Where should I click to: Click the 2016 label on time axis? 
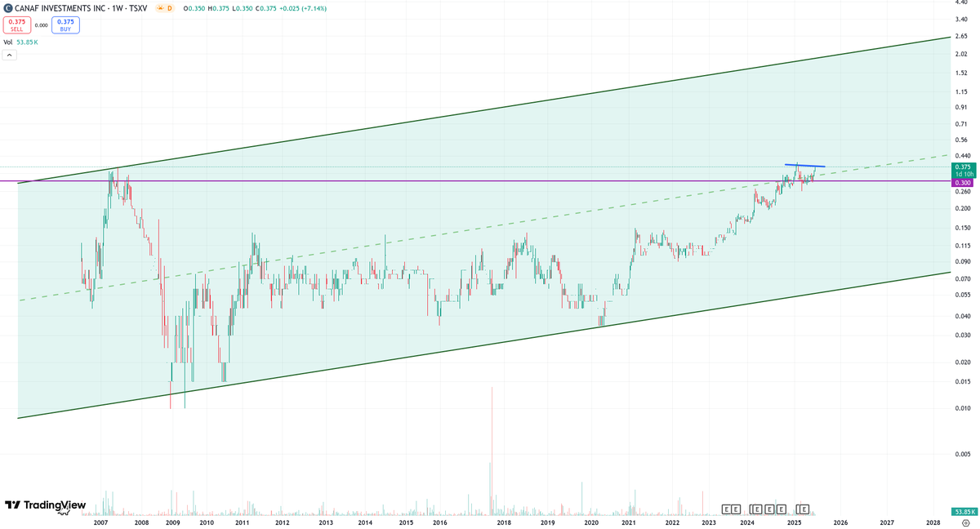(439, 522)
